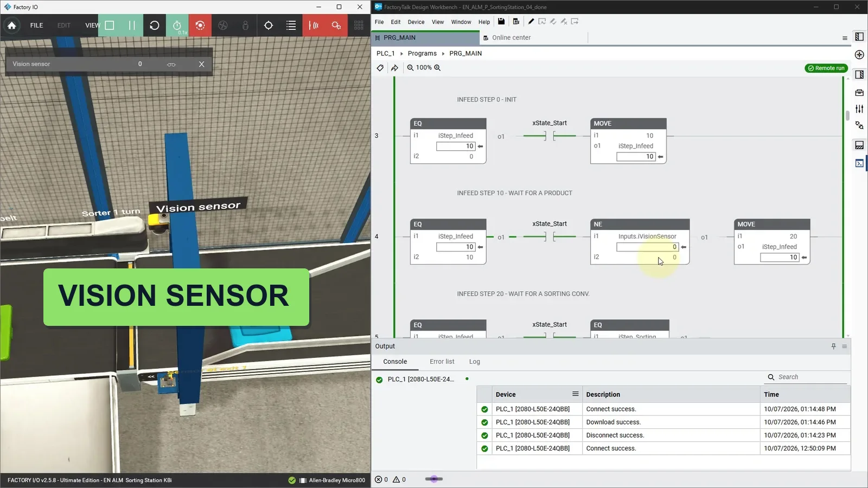868x488 pixels.
Task: Toggle the bottom panel layout icon in sidebar
Action: pyautogui.click(x=859, y=145)
